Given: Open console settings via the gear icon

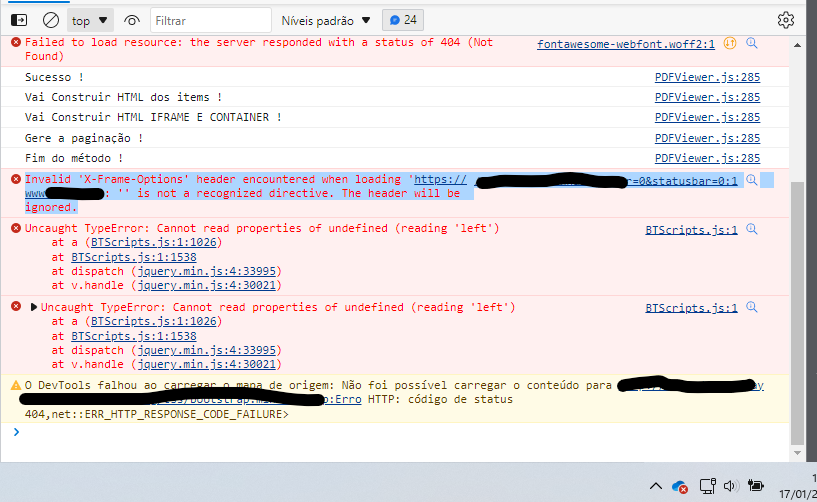Looking at the screenshot, I should coord(786,20).
